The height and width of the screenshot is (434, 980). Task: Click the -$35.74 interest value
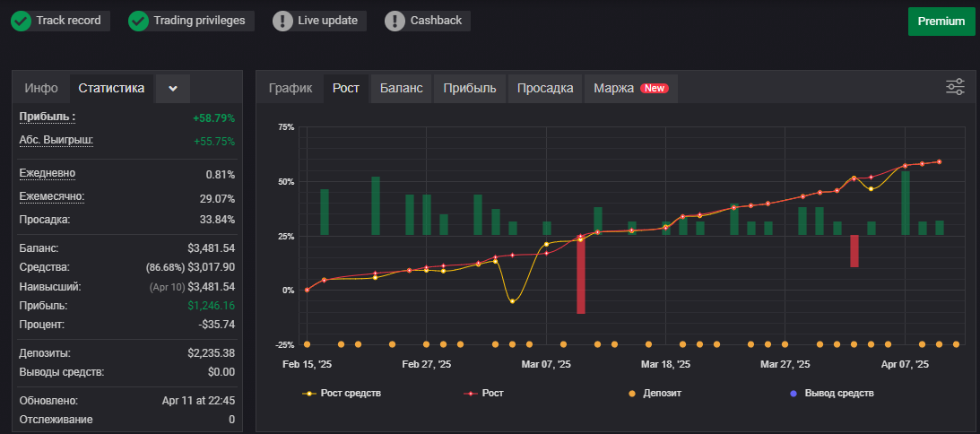[215, 325]
